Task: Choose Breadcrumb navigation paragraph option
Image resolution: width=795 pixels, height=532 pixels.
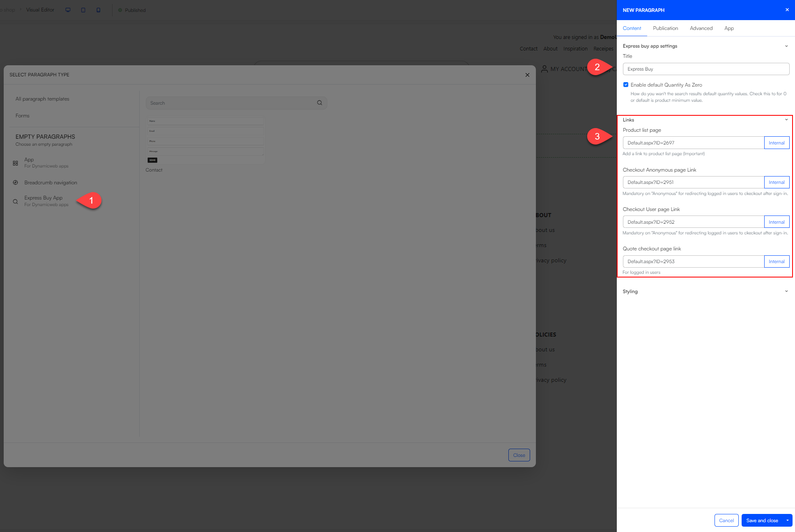Action: point(51,183)
